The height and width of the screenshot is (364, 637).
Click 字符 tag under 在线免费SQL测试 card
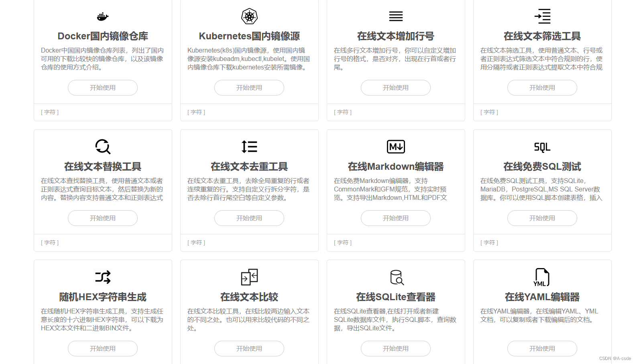coord(489,243)
